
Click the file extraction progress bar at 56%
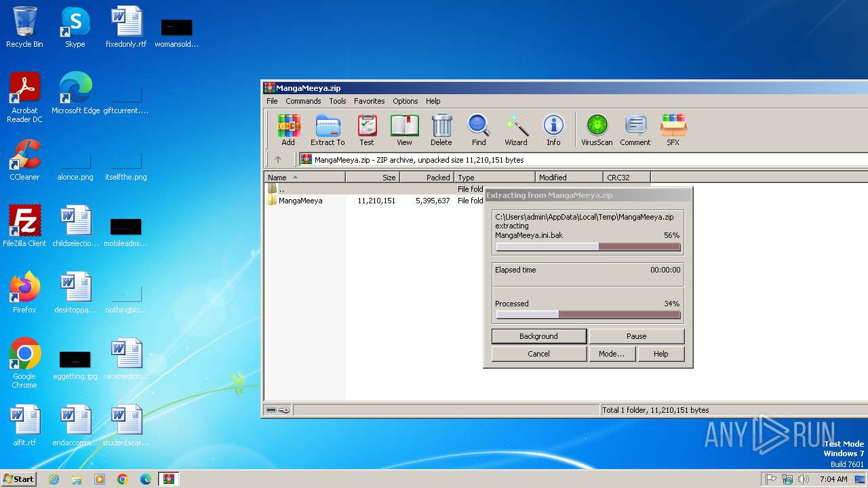pyautogui.click(x=588, y=247)
